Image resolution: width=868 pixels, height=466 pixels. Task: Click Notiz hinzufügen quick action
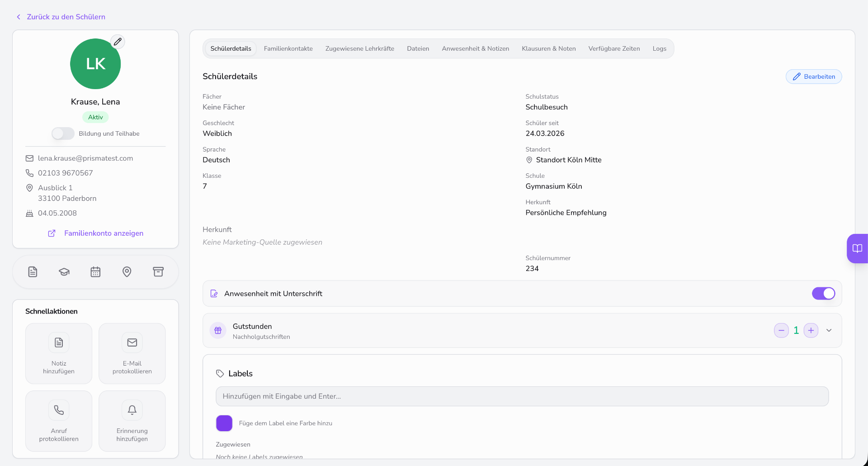pyautogui.click(x=59, y=353)
